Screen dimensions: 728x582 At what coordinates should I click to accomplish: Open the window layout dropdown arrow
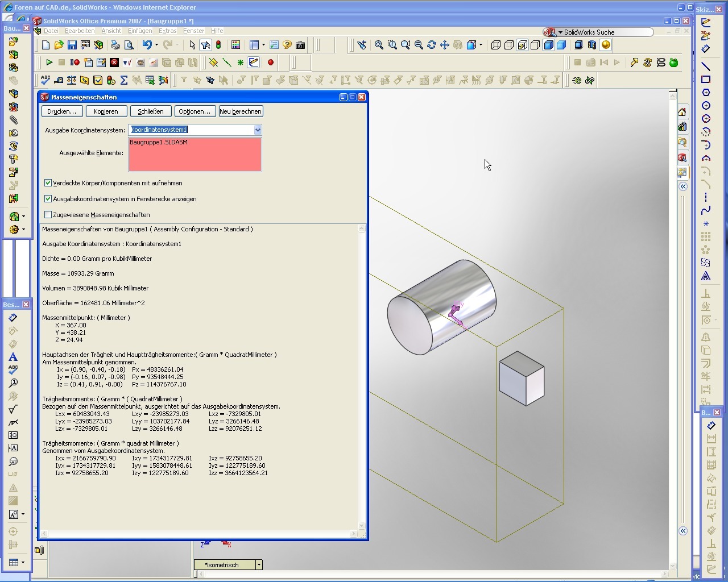(x=263, y=45)
